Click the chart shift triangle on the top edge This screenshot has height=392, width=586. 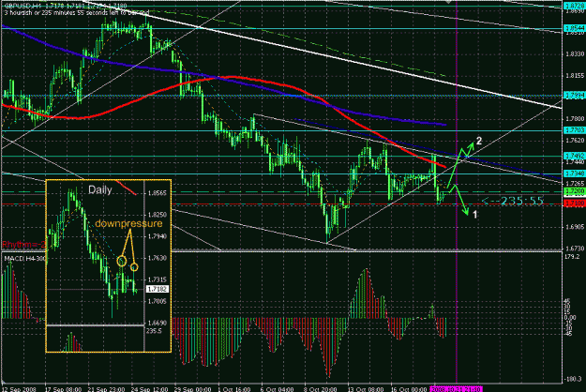coord(448,2)
